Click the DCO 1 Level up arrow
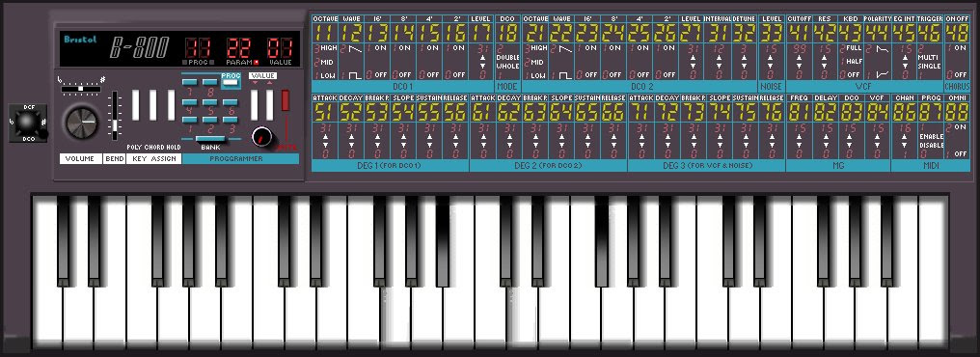The image size is (980, 357). click(482, 58)
